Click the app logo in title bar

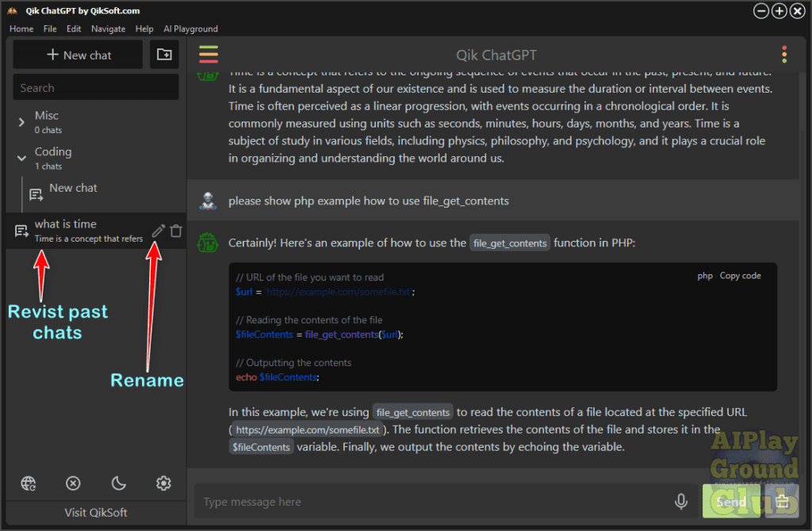(13, 10)
